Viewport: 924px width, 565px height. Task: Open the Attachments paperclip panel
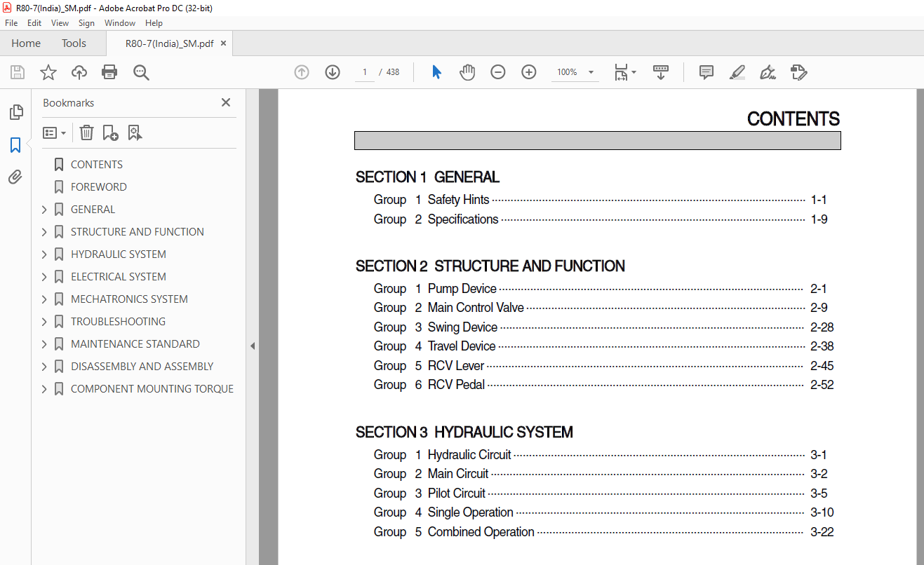[x=15, y=177]
